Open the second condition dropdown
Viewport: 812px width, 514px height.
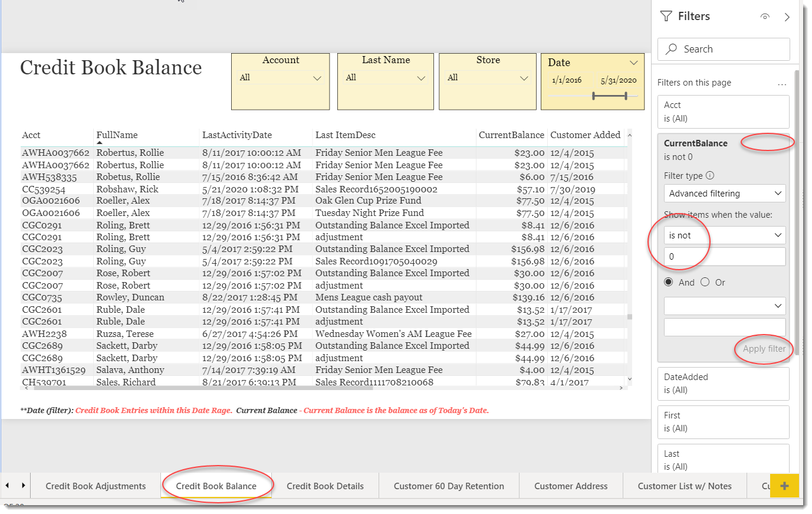point(725,306)
